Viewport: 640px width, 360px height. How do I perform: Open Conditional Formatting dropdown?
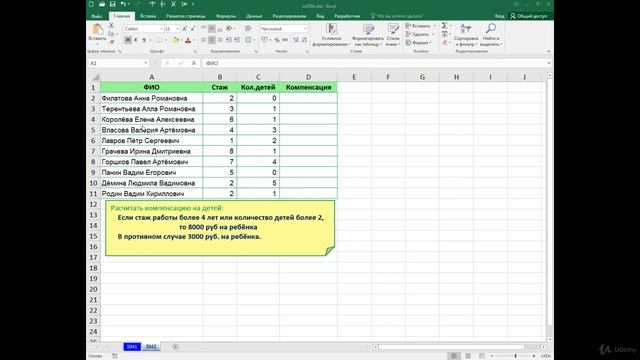tap(331, 35)
